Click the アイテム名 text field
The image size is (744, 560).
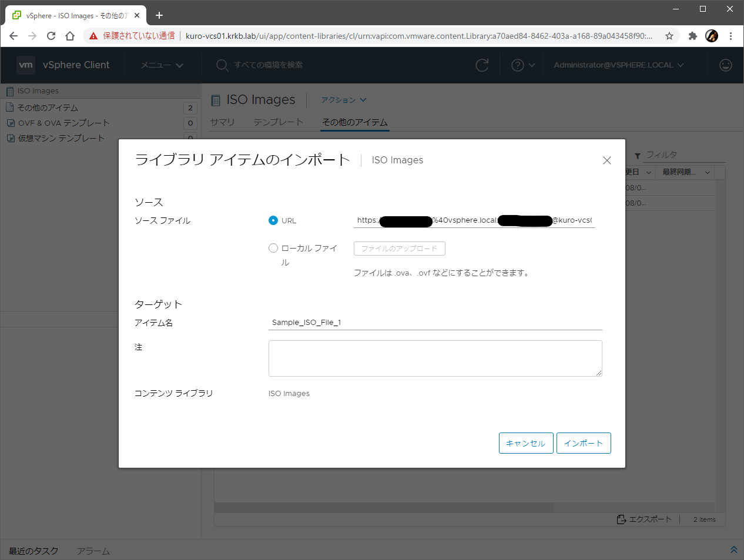[x=435, y=323]
